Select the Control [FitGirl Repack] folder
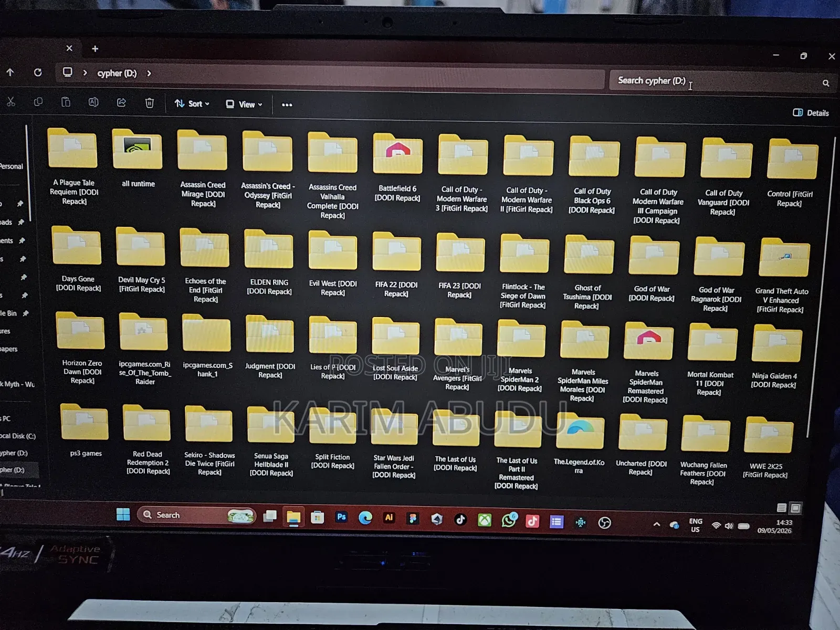Image resolution: width=840 pixels, height=630 pixels. click(792, 173)
